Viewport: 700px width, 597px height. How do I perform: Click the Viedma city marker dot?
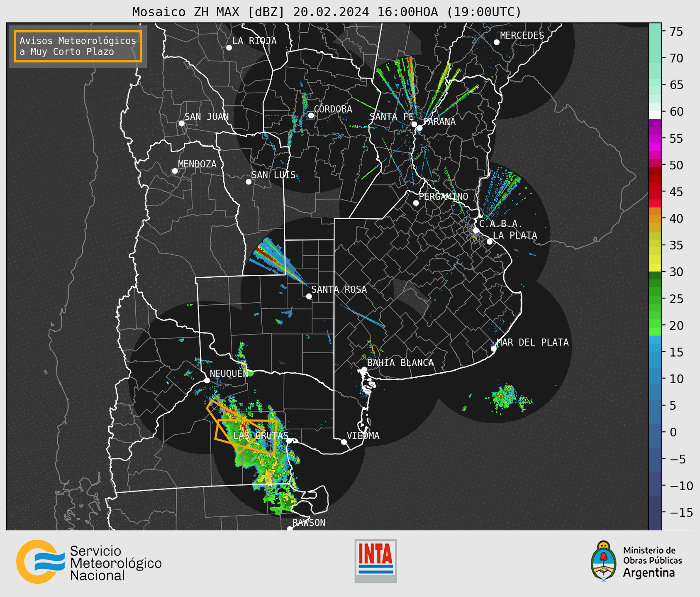[x=344, y=442]
